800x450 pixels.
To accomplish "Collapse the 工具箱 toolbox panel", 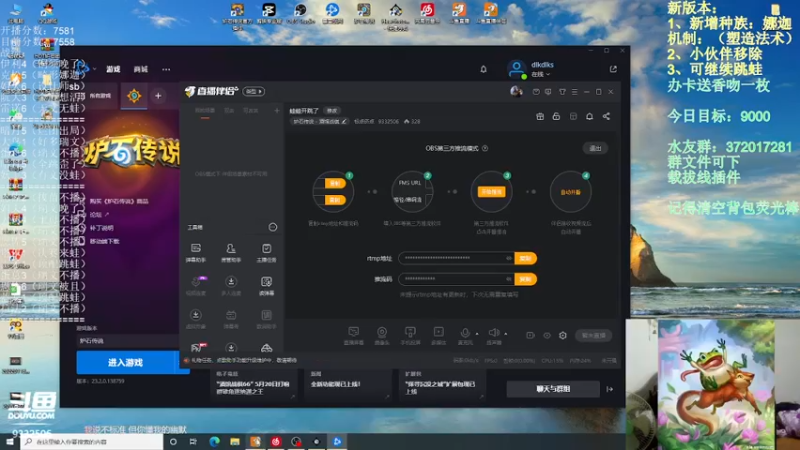I will coord(273,227).
